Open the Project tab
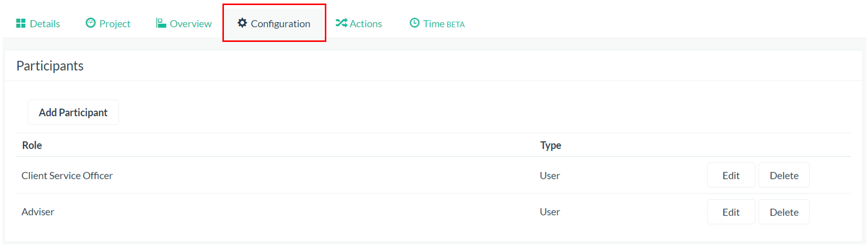868x249 pixels. [x=114, y=24]
